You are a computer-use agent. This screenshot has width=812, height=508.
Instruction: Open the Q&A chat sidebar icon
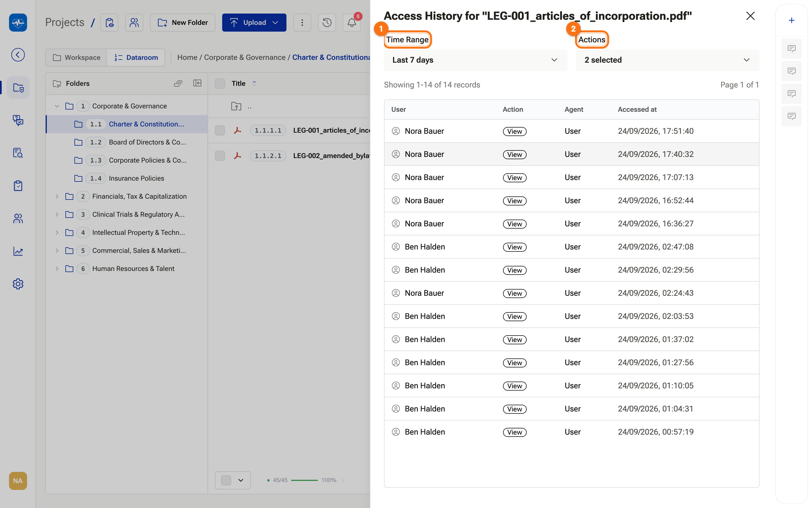18,120
